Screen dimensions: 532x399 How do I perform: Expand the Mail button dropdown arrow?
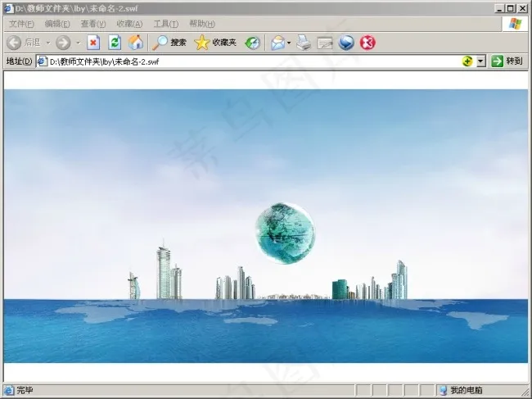point(289,42)
